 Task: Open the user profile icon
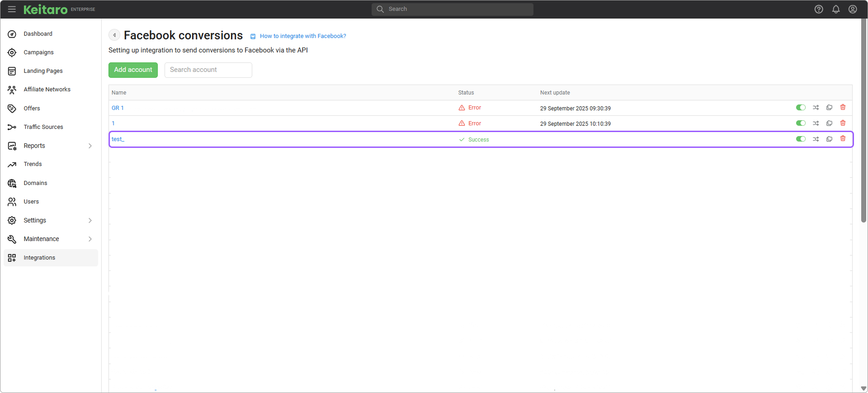point(853,9)
